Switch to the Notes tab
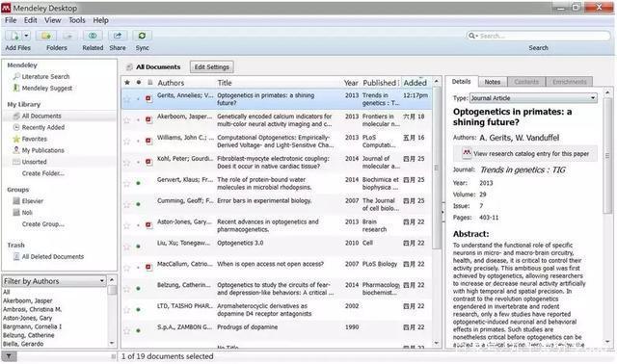Viewport: 617px width, 364px height. (x=493, y=82)
